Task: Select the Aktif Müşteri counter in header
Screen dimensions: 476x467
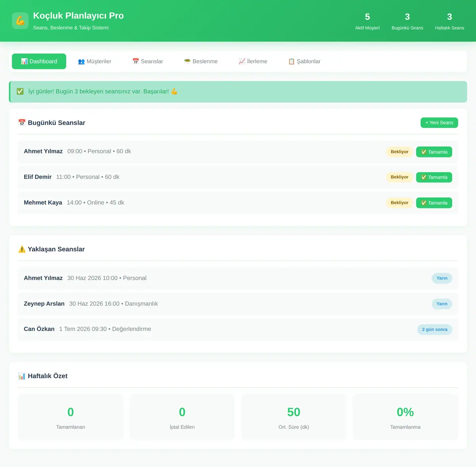Action: click(x=367, y=21)
